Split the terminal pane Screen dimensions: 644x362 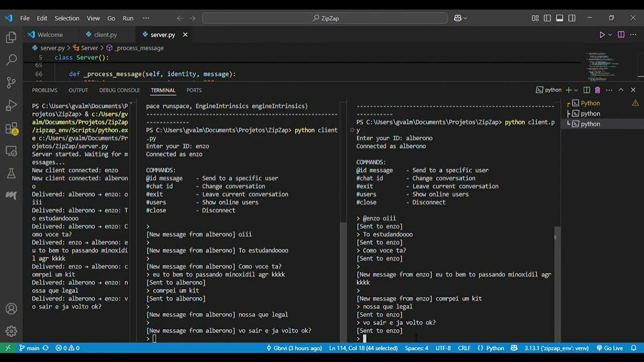586,90
